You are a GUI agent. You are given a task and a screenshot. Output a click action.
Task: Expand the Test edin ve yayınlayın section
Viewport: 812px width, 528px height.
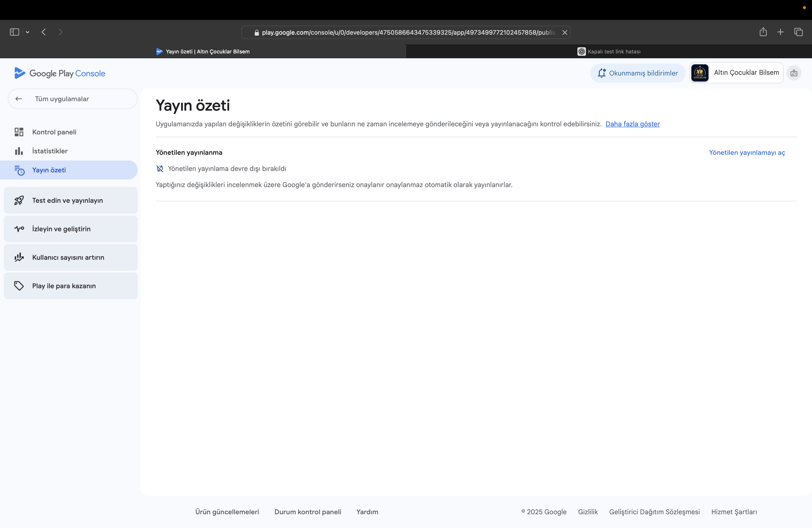(71, 201)
